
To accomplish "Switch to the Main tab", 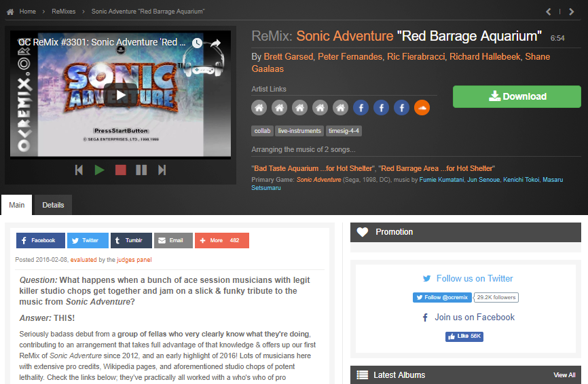I will click(17, 205).
